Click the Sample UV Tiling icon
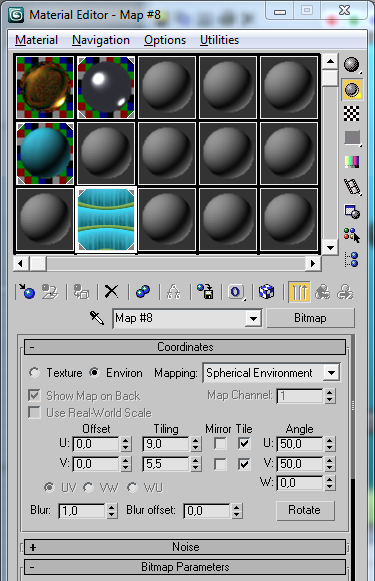375x581 pixels. pyautogui.click(x=352, y=138)
